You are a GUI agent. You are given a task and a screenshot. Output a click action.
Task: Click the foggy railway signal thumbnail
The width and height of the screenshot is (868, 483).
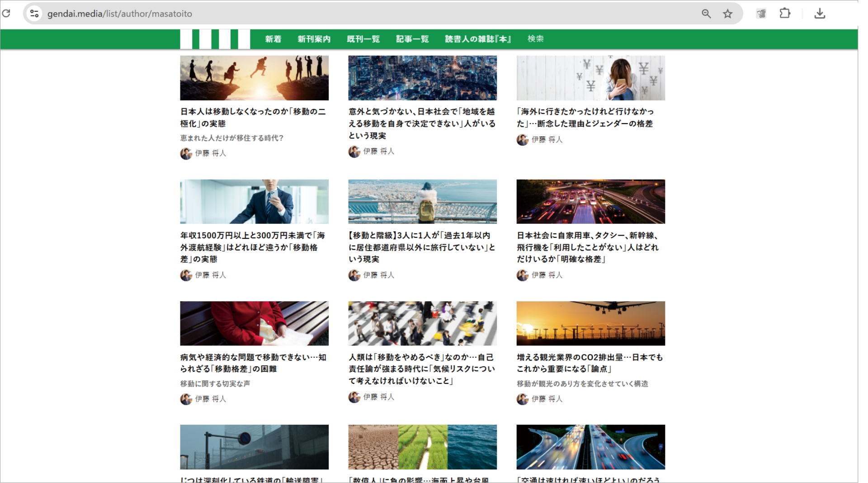(x=254, y=447)
